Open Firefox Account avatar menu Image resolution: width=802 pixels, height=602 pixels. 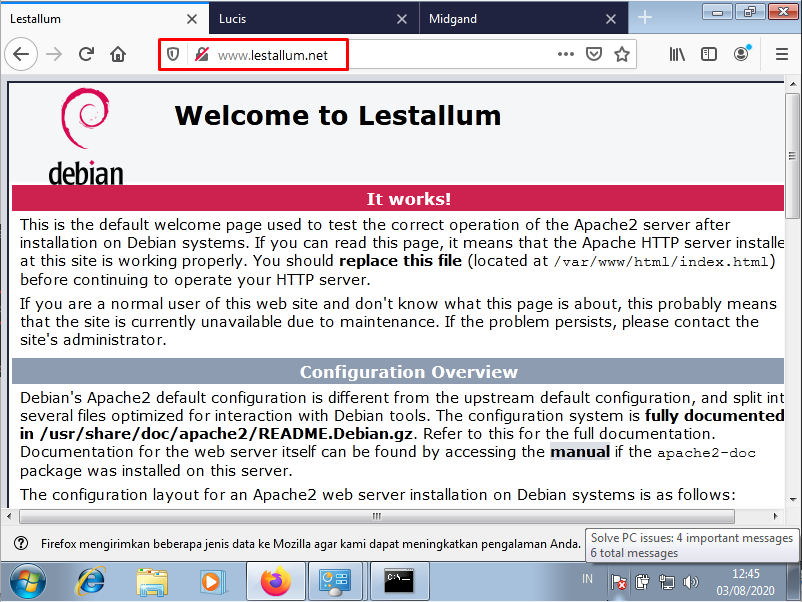coord(741,53)
